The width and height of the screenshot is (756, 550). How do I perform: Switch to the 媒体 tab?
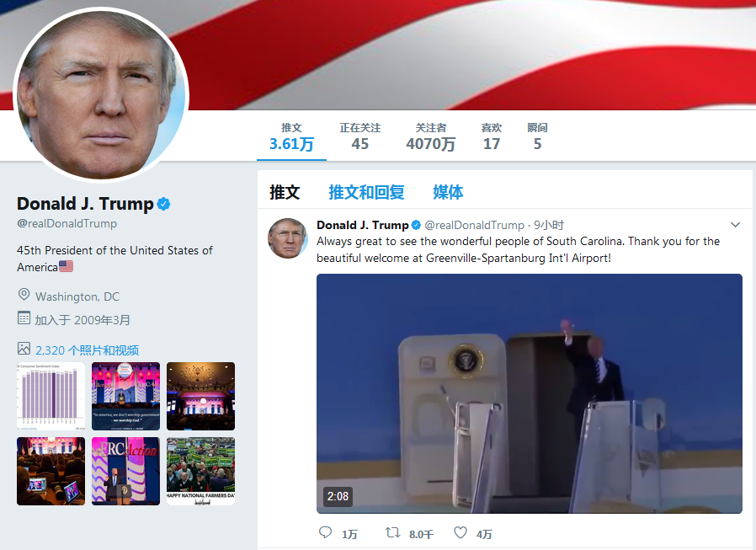[448, 192]
